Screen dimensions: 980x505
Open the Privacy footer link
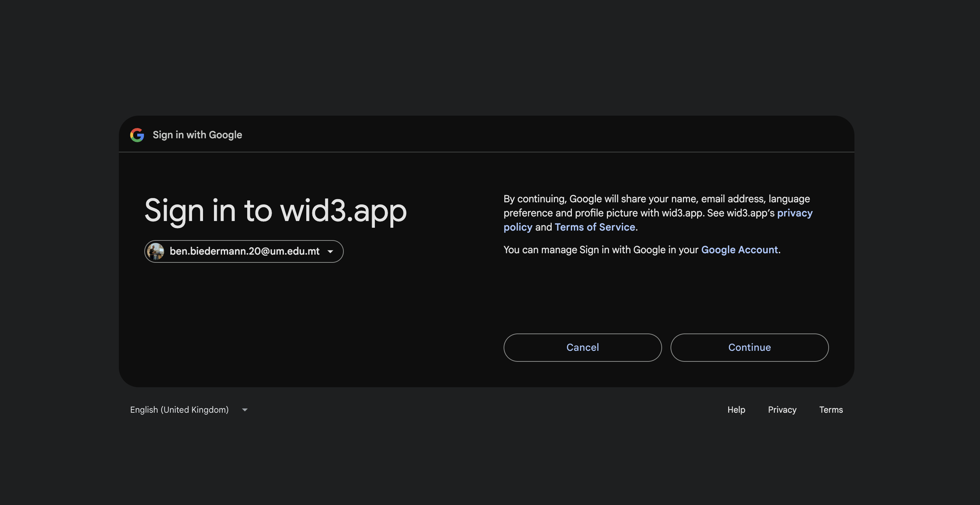782,410
